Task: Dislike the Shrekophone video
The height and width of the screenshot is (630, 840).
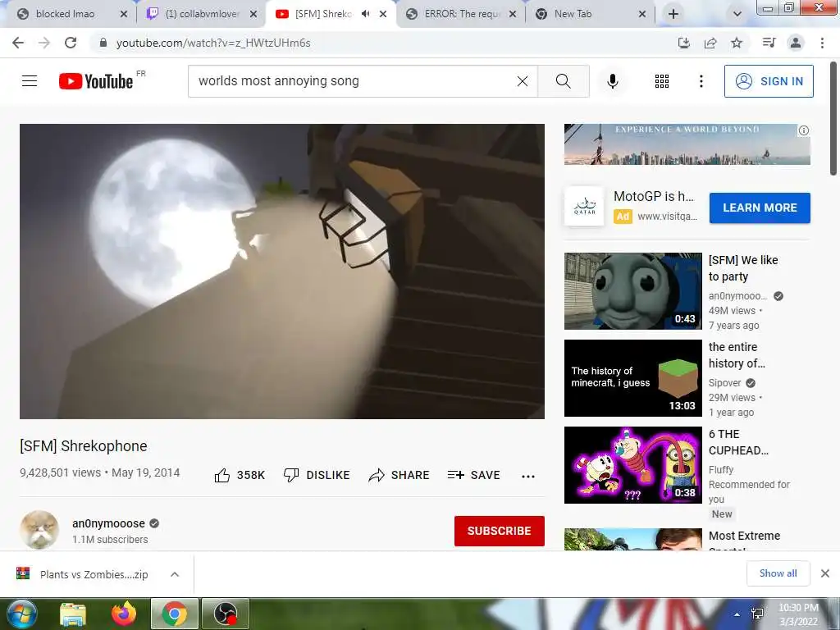Action: [x=317, y=475]
